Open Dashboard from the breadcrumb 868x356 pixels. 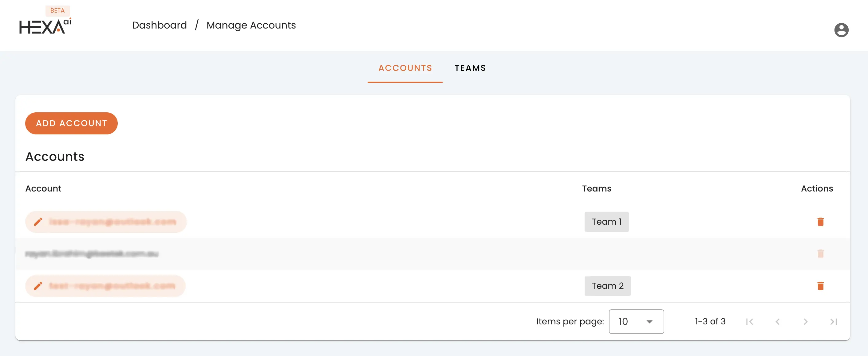point(160,25)
